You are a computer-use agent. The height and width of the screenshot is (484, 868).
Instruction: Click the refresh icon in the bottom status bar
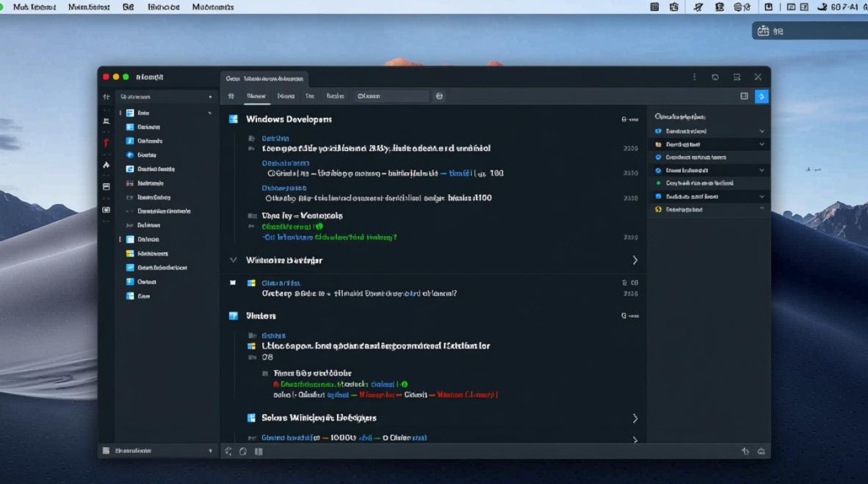[242, 451]
